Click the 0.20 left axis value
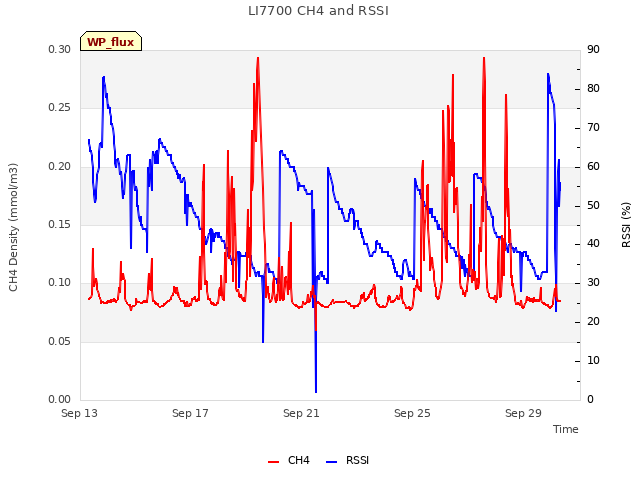Screen dimensions: 640x480 coord(60,167)
